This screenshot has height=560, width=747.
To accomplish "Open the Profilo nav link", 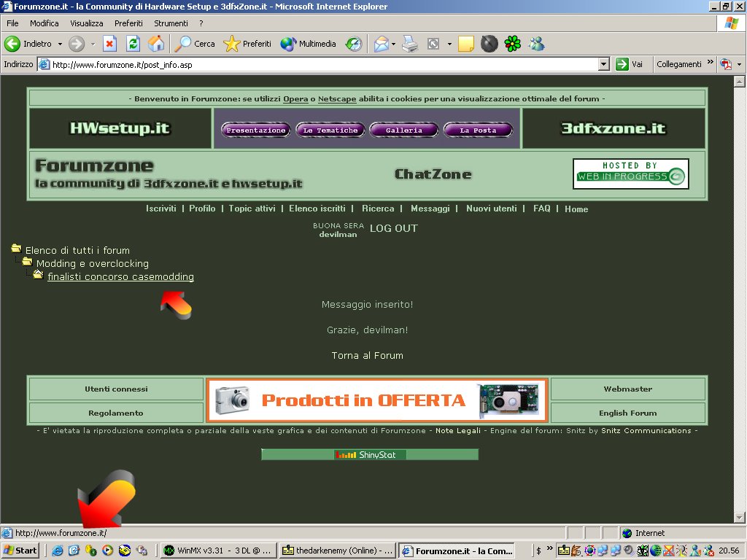I will click(x=202, y=209).
